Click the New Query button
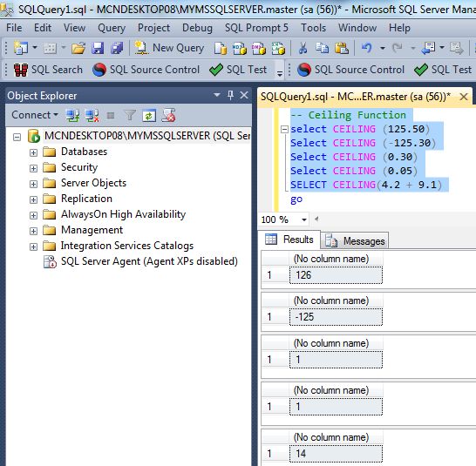 point(169,48)
